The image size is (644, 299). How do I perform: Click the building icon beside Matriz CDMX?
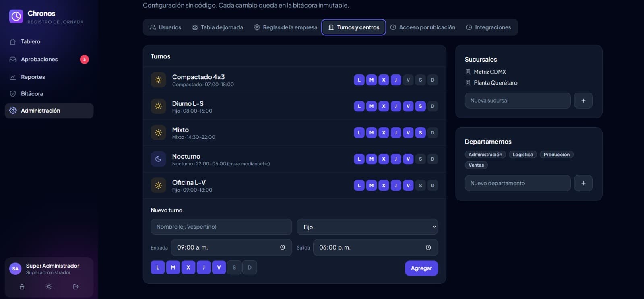coord(468,72)
